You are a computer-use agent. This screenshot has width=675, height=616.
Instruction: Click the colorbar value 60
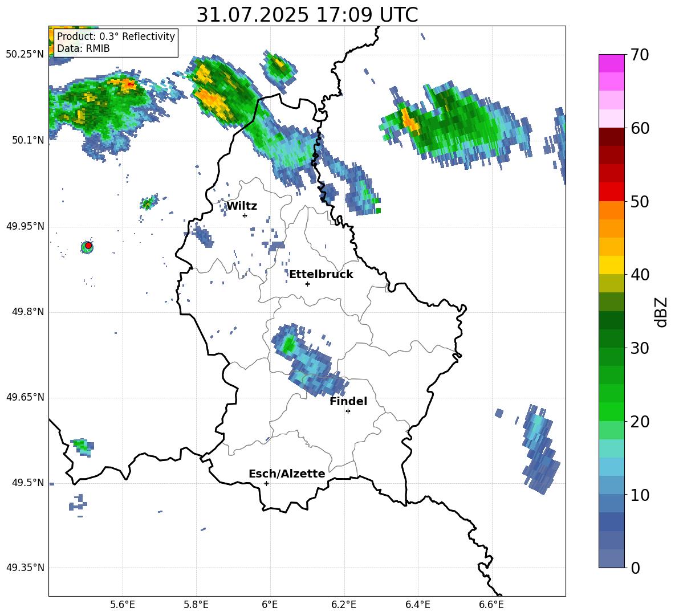[x=640, y=128]
